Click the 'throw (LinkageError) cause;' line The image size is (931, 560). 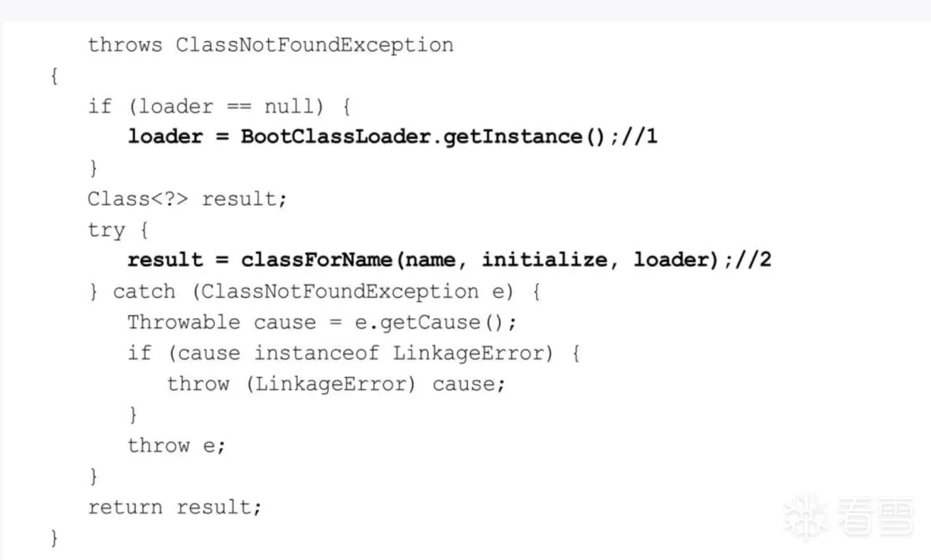335,384
